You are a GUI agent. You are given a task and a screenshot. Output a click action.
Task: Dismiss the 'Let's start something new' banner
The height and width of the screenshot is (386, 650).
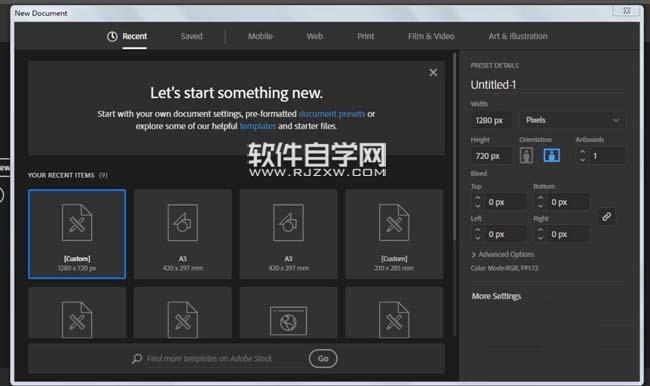(433, 73)
